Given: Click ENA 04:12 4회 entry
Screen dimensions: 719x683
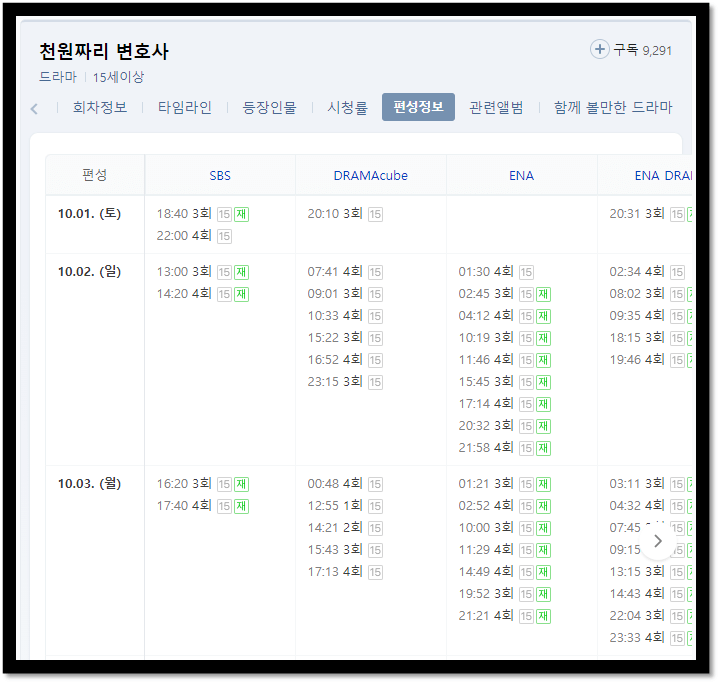Looking at the screenshot, I should click(504, 316).
